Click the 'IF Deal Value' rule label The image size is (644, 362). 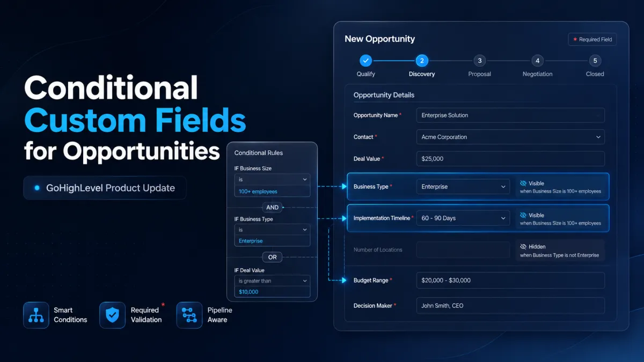click(x=250, y=270)
